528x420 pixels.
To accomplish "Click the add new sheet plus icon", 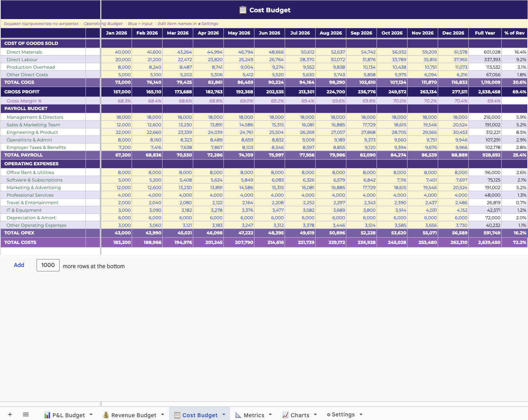I will [x=10, y=414].
